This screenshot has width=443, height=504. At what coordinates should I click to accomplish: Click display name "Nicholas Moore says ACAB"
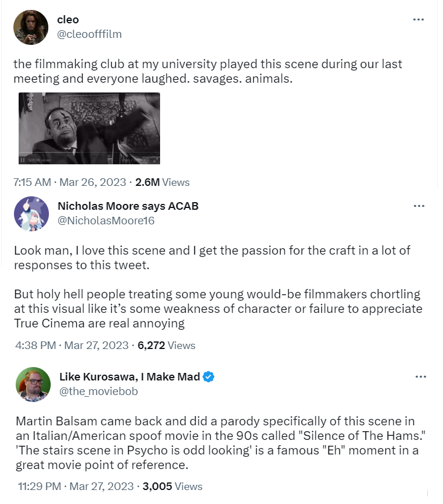pyautogui.click(x=128, y=206)
